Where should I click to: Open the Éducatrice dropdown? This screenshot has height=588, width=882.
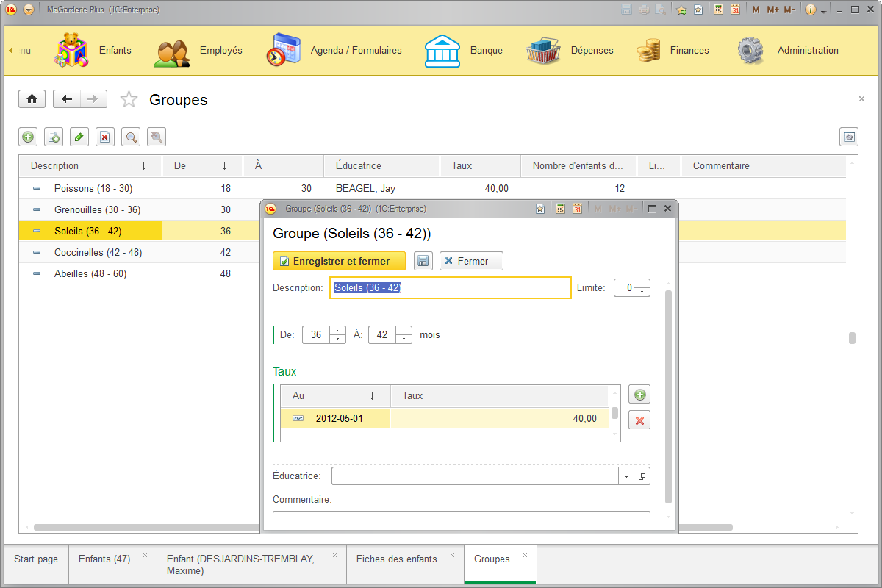click(626, 476)
